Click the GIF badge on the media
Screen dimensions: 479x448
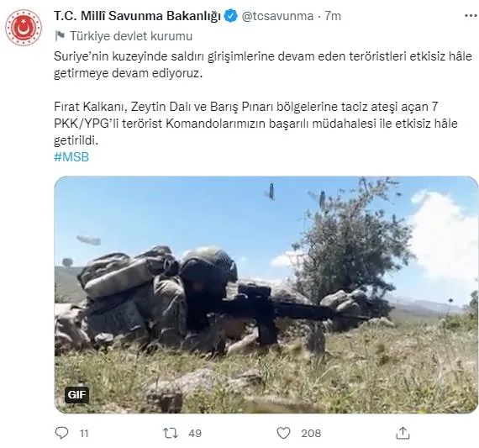[x=77, y=394]
